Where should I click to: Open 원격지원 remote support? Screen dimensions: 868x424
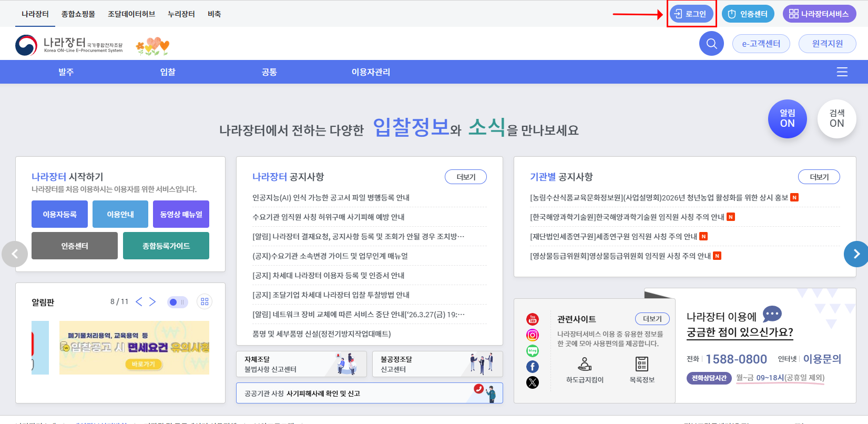point(828,44)
